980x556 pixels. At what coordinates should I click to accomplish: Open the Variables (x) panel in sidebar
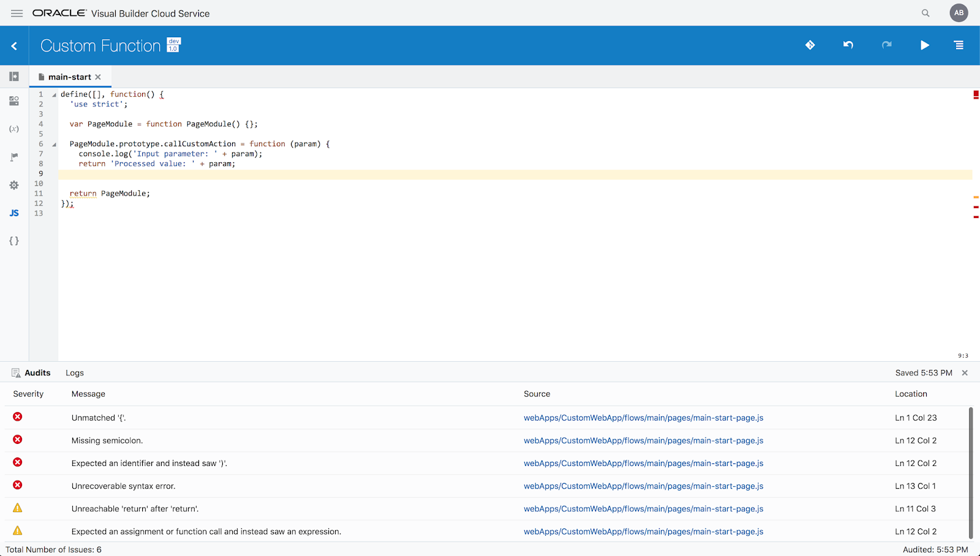coord(13,129)
